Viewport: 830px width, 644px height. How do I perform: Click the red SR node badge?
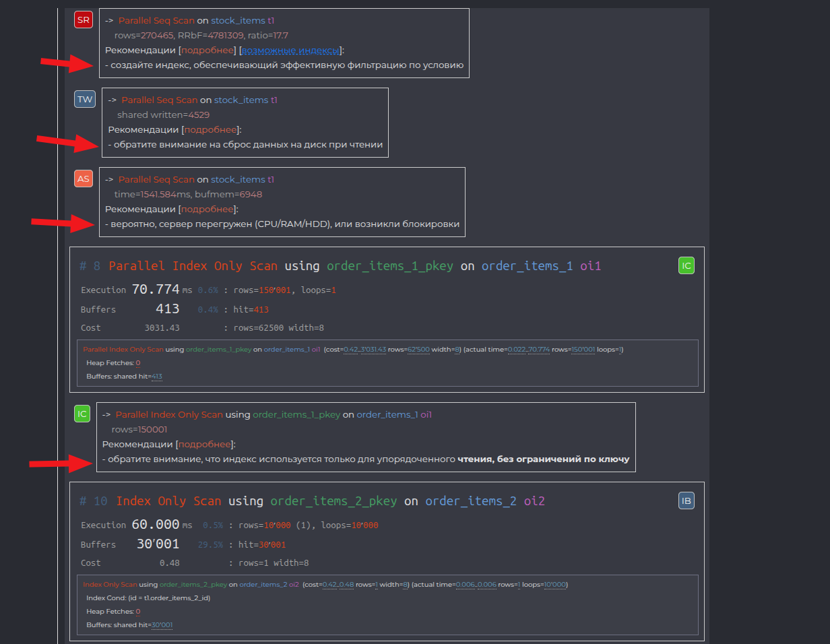click(x=83, y=20)
